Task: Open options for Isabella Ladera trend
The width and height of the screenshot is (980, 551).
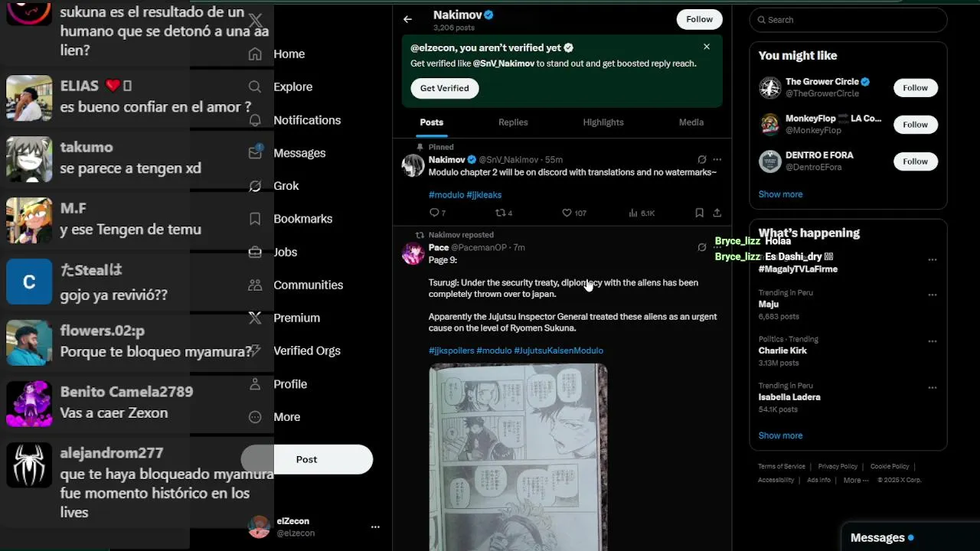Action: point(932,387)
